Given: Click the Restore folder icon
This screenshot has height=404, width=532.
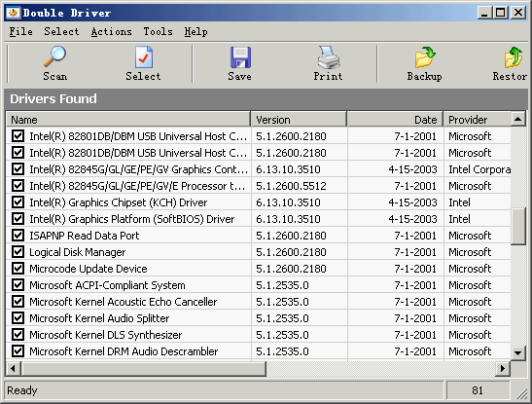Looking at the screenshot, I should click(x=513, y=57).
